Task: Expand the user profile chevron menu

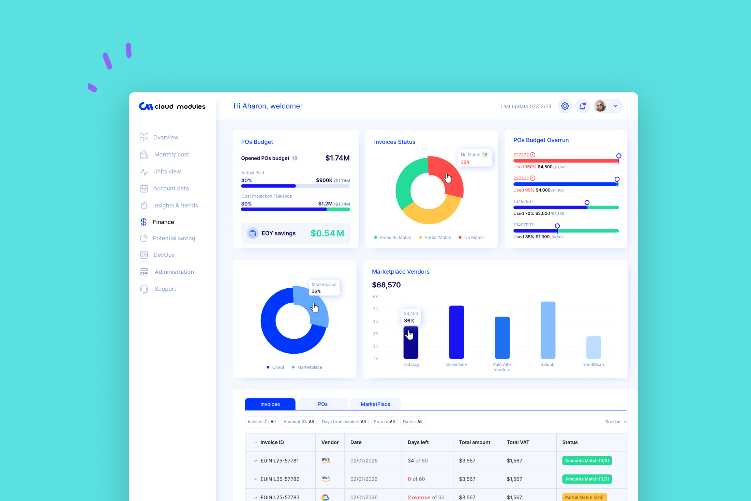Action: pos(615,106)
